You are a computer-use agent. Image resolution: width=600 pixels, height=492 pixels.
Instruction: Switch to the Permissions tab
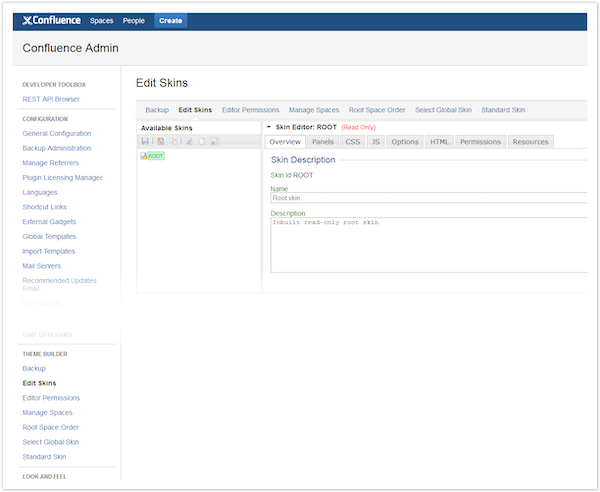[480, 142]
